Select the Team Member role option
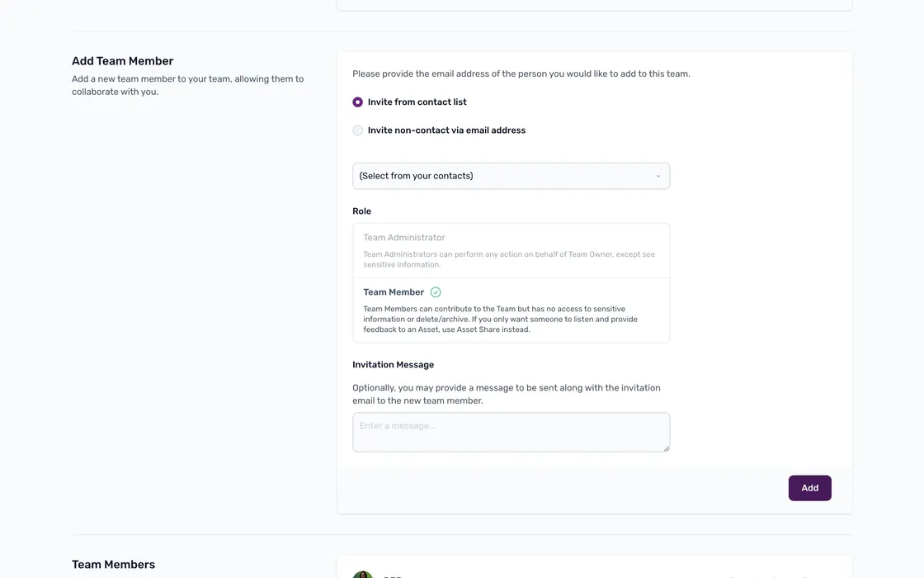 394,292
